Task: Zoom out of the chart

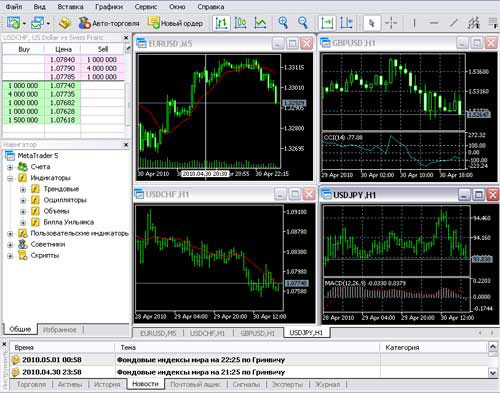Action: (303, 23)
